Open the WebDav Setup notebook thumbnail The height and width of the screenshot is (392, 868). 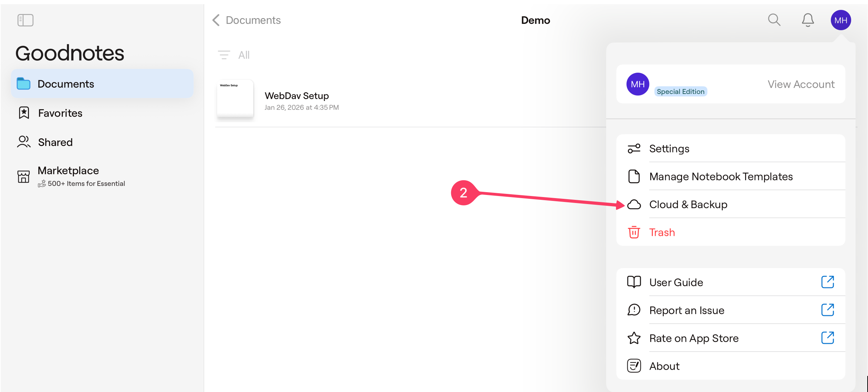pos(235,99)
